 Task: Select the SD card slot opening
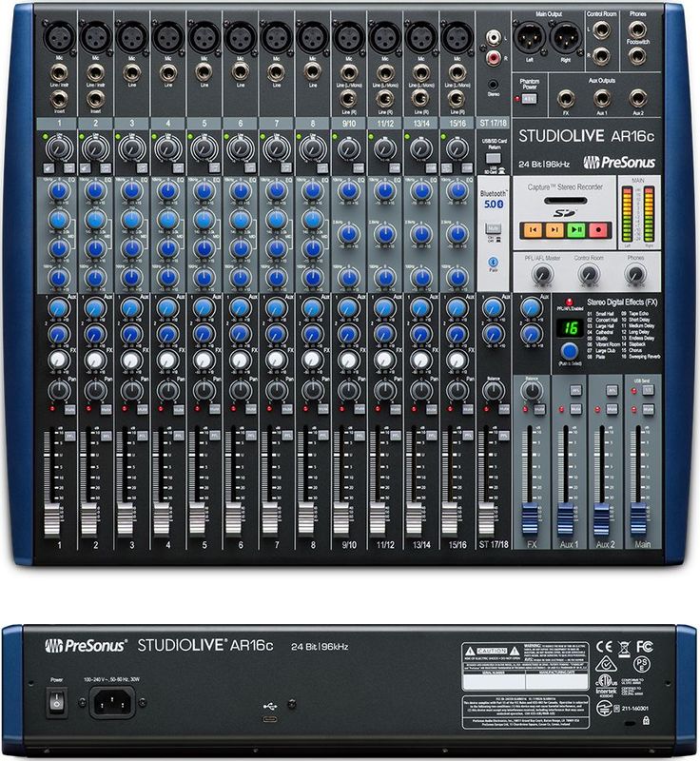565,200
